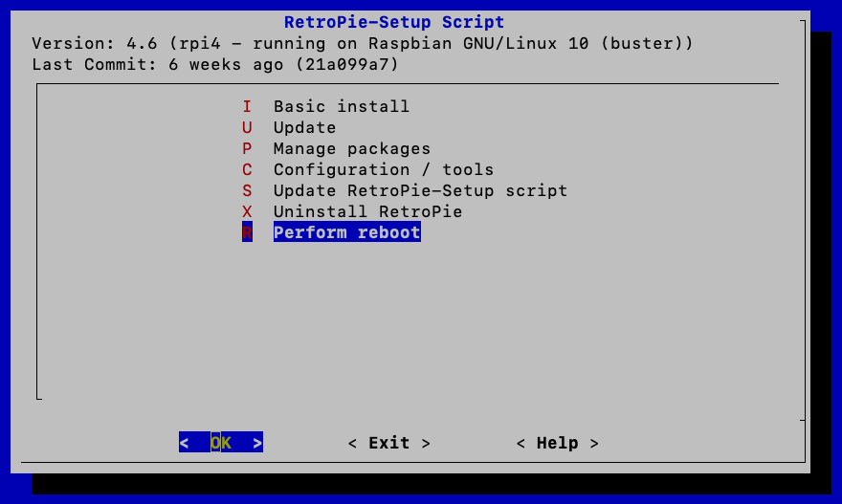
Task: Select the Basic install menu entry
Action: [341, 106]
